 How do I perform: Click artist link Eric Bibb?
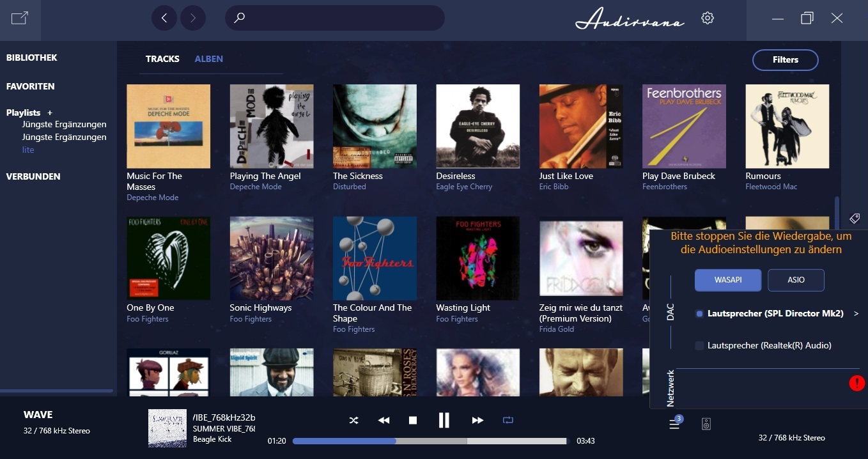pos(554,187)
